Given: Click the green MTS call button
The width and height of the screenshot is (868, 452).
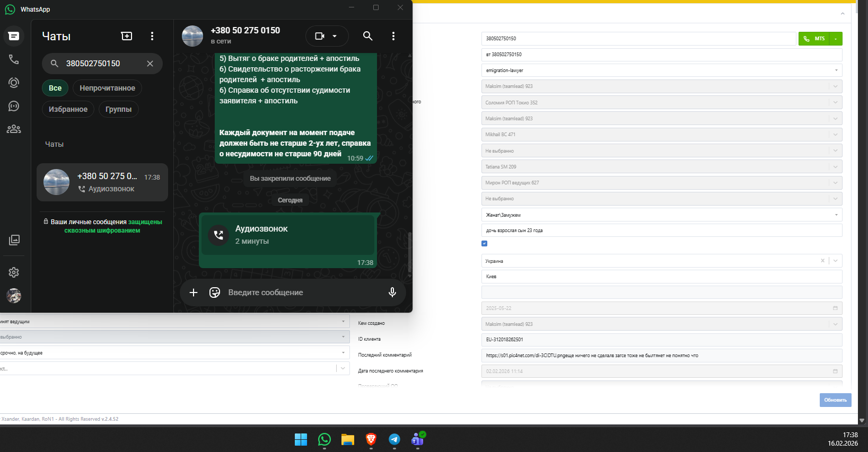Looking at the screenshot, I should [x=814, y=39].
